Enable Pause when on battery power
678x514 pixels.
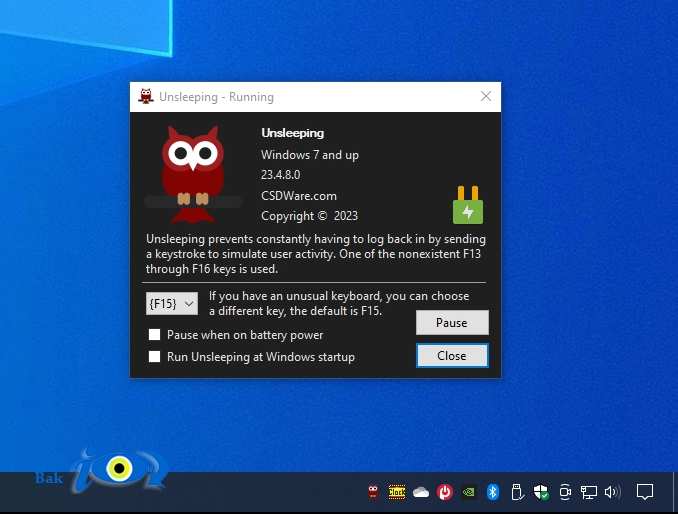tap(154, 335)
